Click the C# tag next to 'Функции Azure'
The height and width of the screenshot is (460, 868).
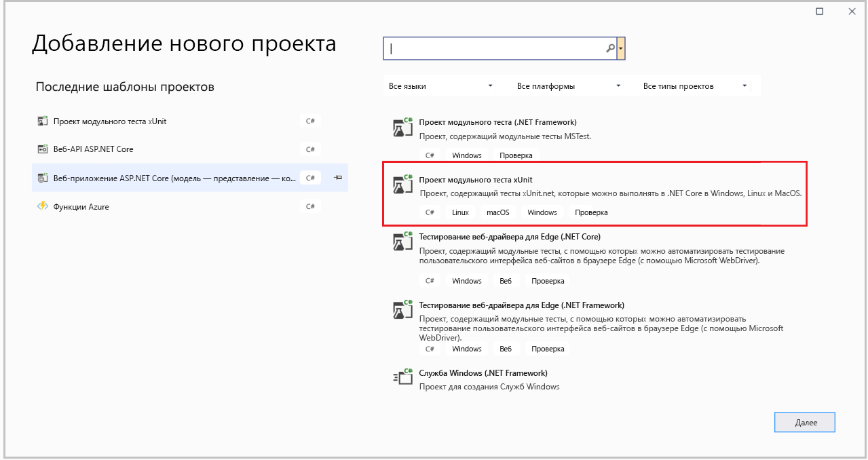310,206
